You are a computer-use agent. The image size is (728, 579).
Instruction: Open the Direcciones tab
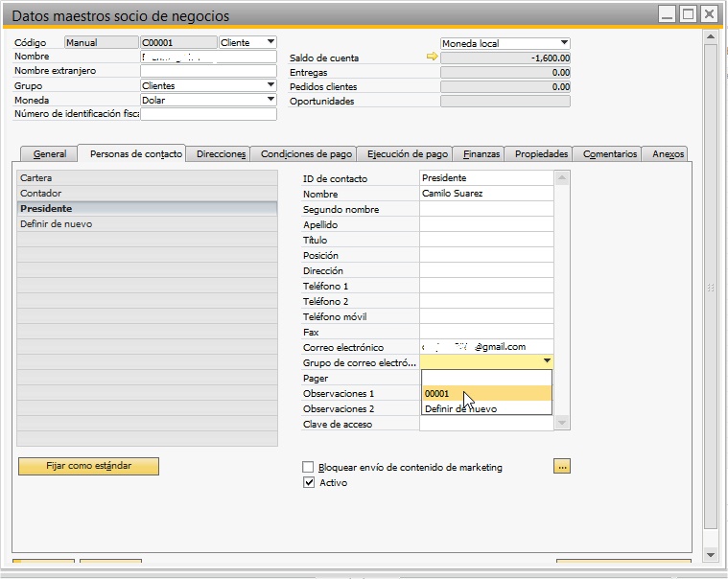tap(221, 153)
